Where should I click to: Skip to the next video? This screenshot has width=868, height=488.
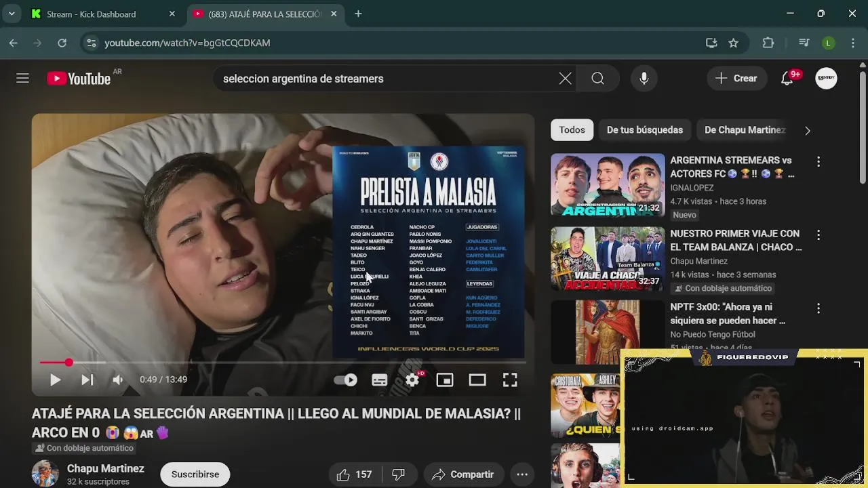(x=87, y=380)
